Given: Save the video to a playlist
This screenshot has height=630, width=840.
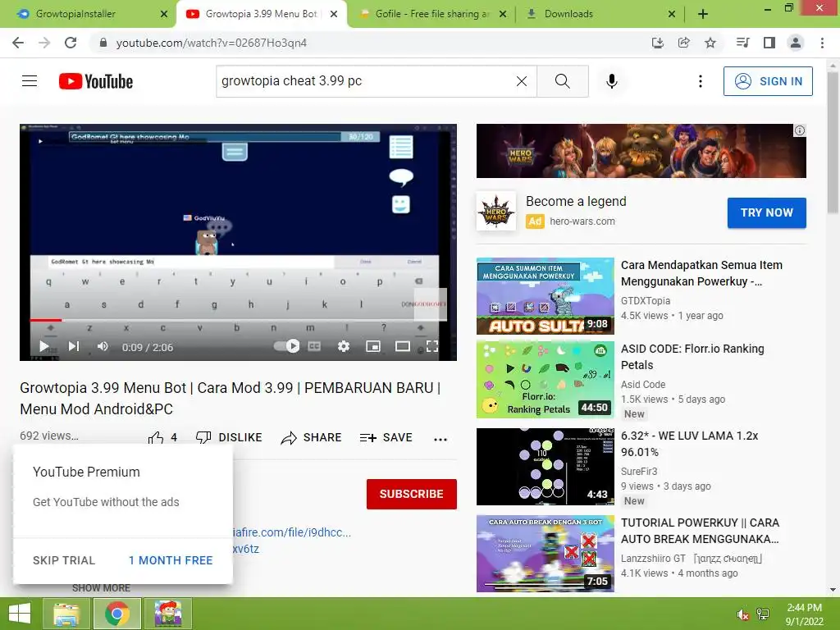Looking at the screenshot, I should (x=386, y=438).
